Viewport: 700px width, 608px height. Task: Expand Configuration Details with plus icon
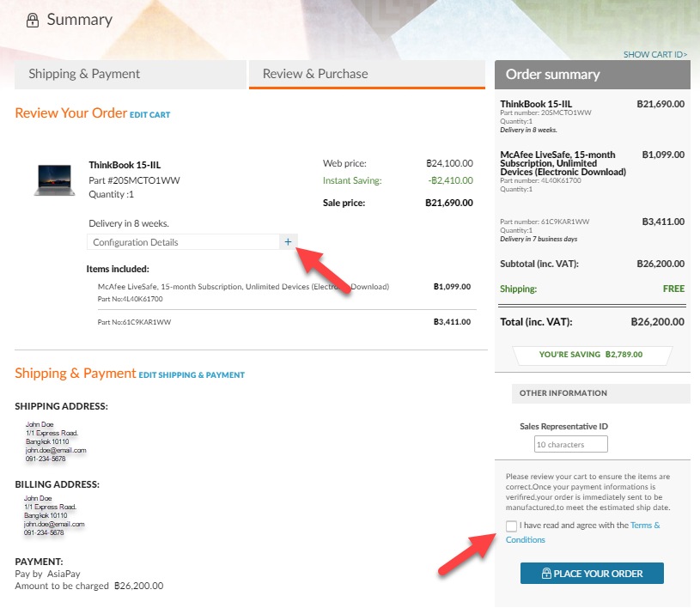(x=288, y=242)
